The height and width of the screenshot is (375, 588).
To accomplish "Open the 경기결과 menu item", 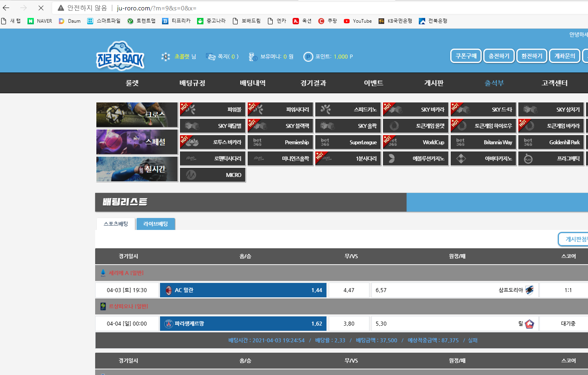I will tap(313, 83).
